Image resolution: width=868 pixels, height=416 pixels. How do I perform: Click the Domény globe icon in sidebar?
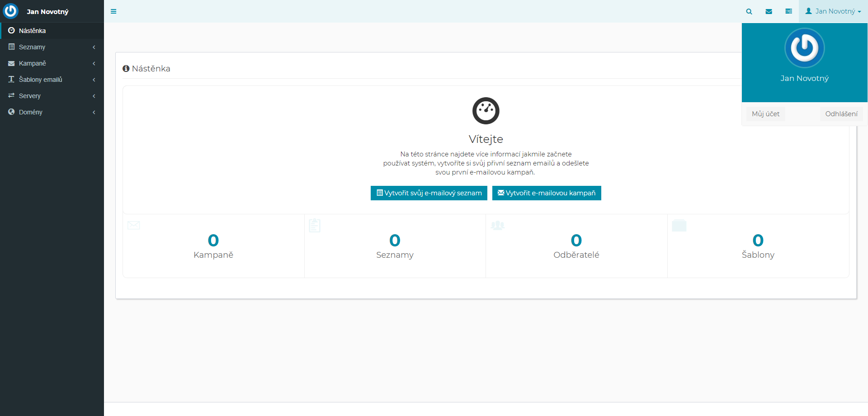point(11,112)
